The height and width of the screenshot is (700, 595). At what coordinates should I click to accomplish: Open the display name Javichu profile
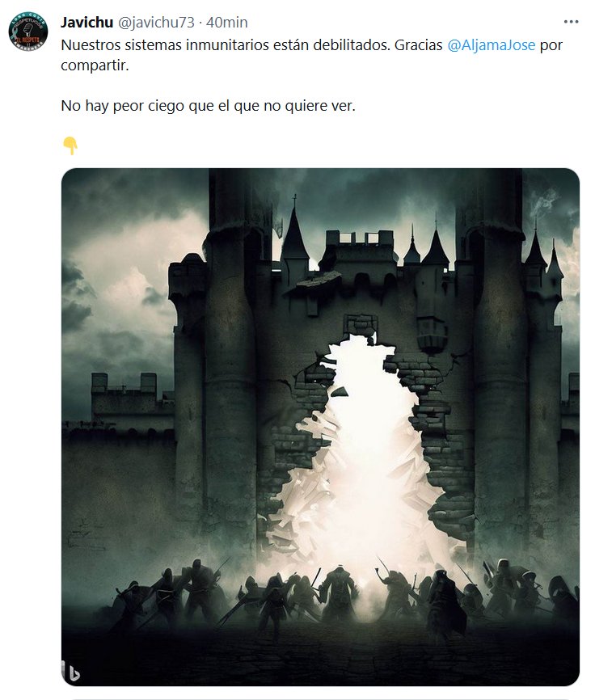87,23
